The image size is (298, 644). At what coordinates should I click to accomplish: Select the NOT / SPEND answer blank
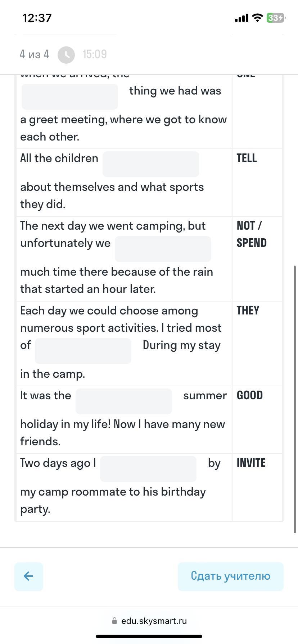point(163,249)
